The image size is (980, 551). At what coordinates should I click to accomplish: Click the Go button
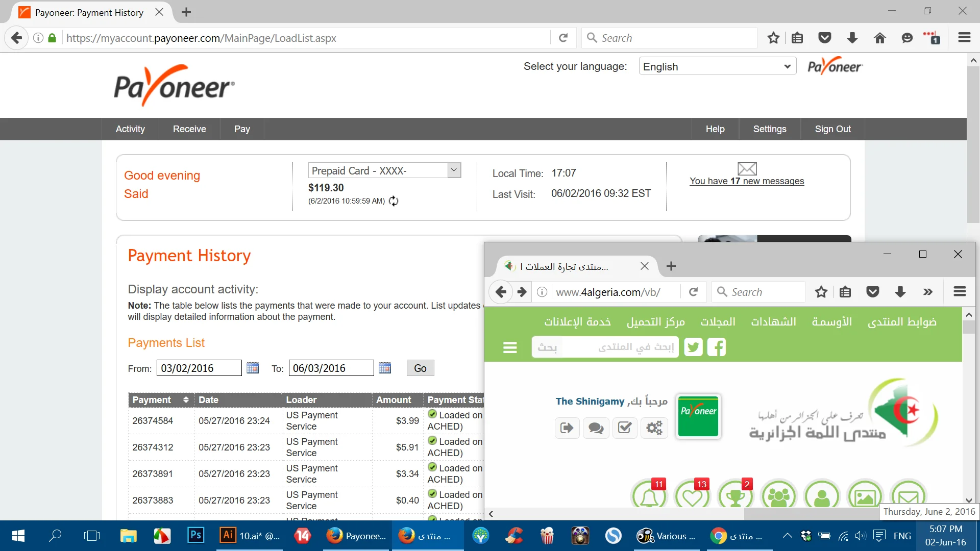pyautogui.click(x=420, y=368)
